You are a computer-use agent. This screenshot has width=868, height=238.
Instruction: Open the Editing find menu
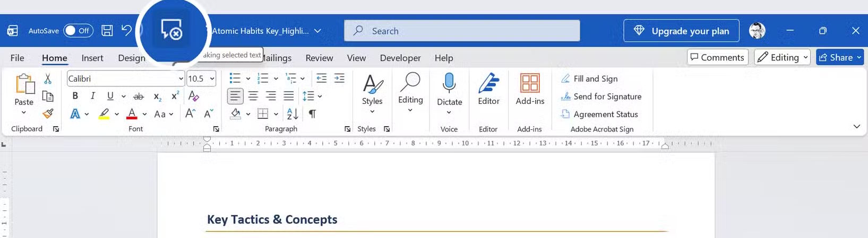click(410, 93)
